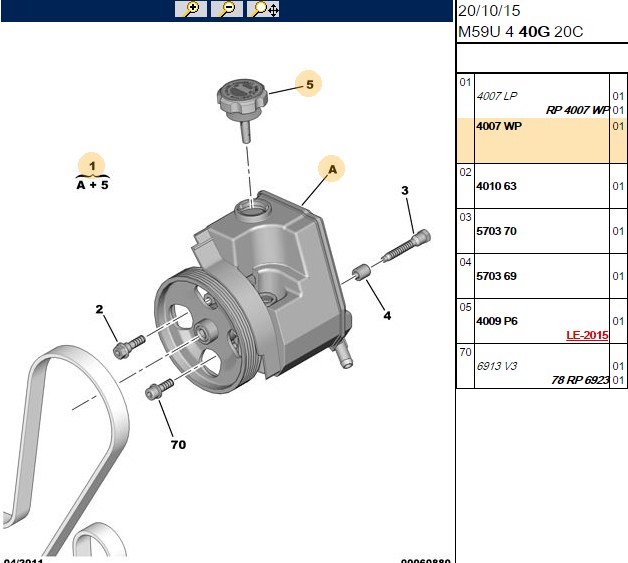628x563 pixels.
Task: Select part number 4009 P6
Action: tap(497, 321)
